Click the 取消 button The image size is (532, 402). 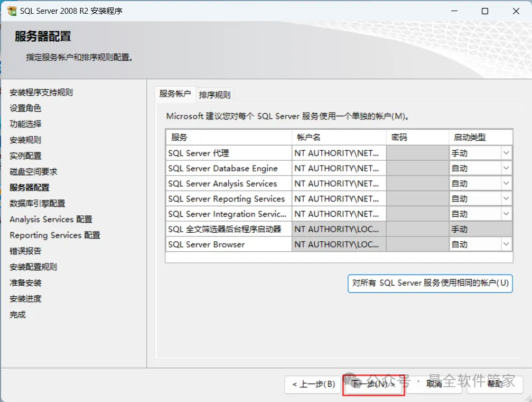pyautogui.click(x=434, y=385)
